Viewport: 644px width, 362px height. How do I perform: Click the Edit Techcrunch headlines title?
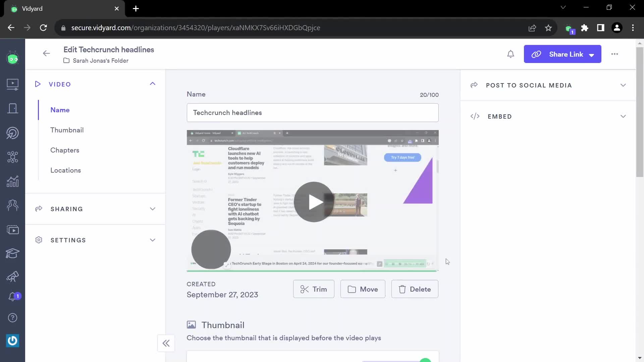pyautogui.click(x=109, y=50)
